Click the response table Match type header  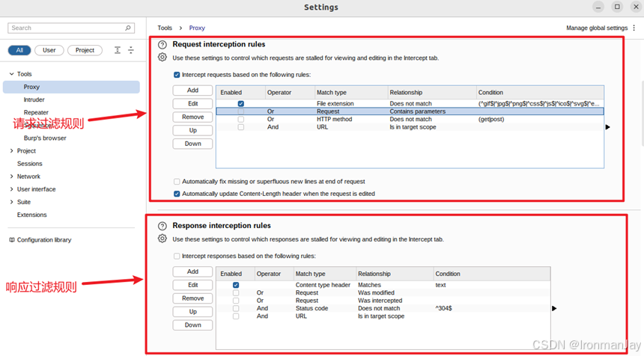[x=324, y=274]
